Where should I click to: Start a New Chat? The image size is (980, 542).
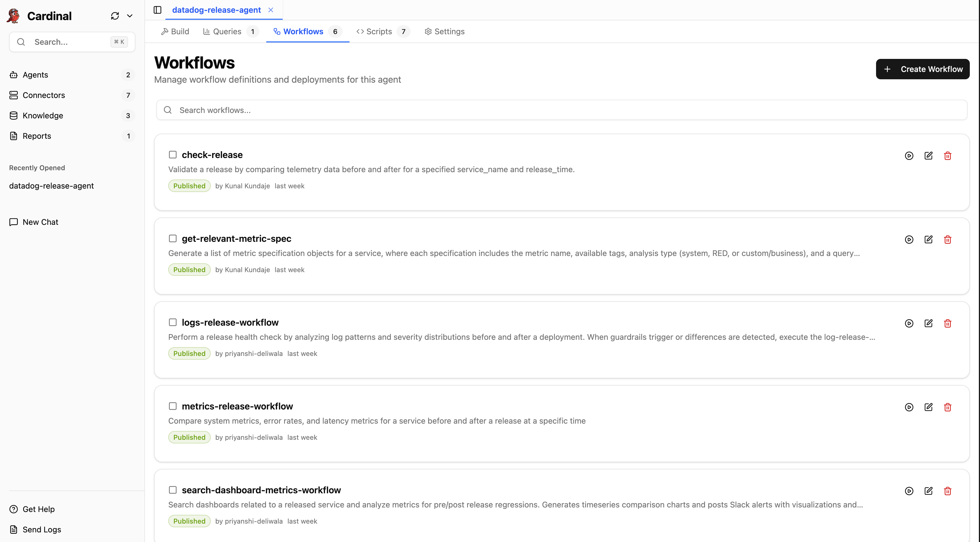click(40, 222)
